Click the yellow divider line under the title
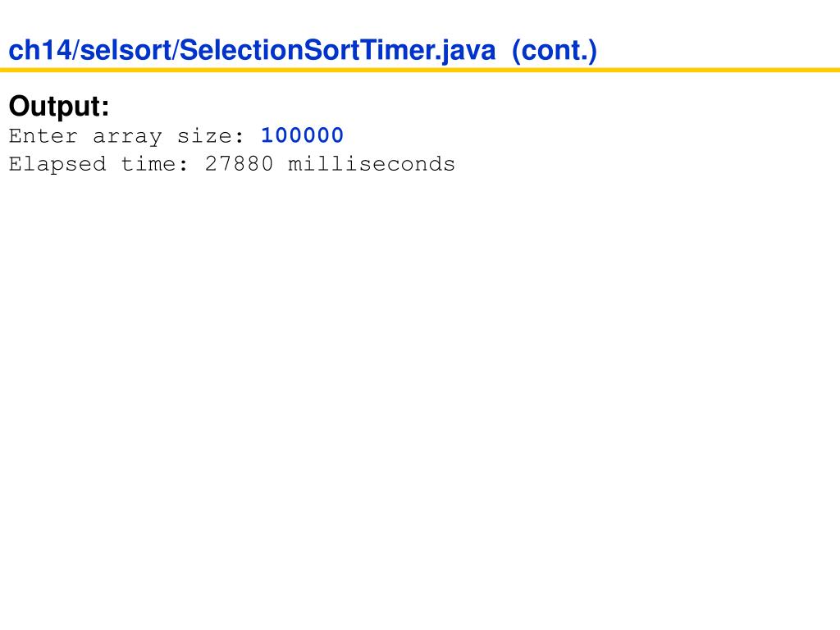Screen dimensions: 840x630 point(420,70)
